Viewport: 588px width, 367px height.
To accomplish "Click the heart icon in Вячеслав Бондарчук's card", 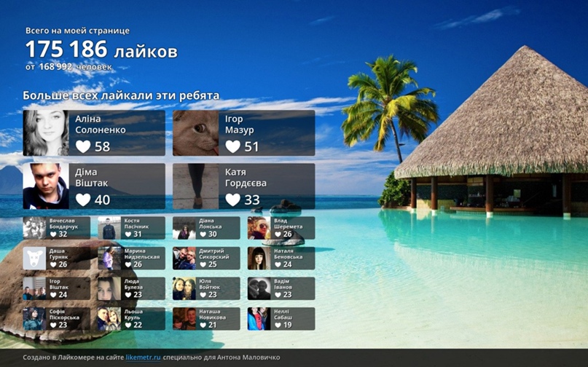I will [x=53, y=234].
